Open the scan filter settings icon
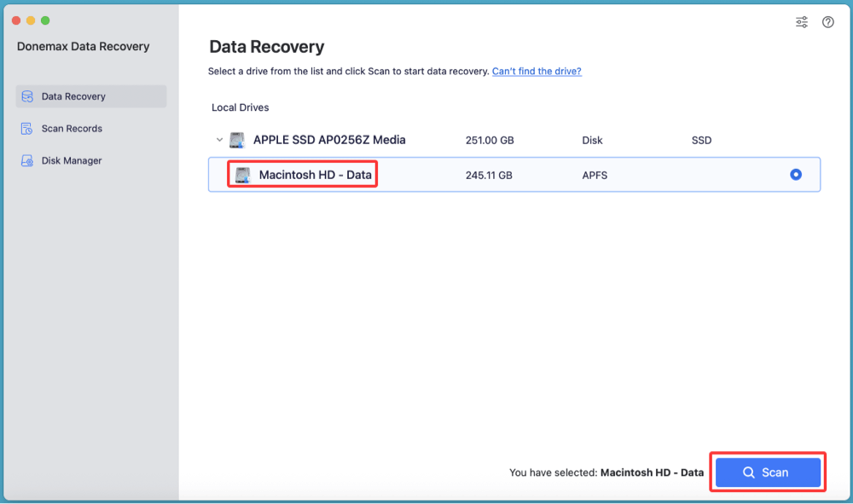The height and width of the screenshot is (504, 853). 801,21
